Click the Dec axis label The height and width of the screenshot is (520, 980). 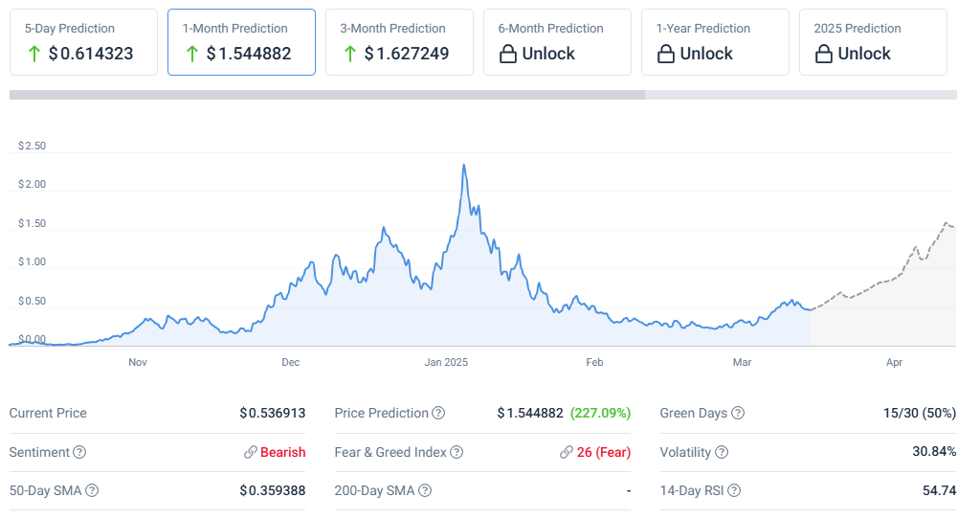coord(291,362)
